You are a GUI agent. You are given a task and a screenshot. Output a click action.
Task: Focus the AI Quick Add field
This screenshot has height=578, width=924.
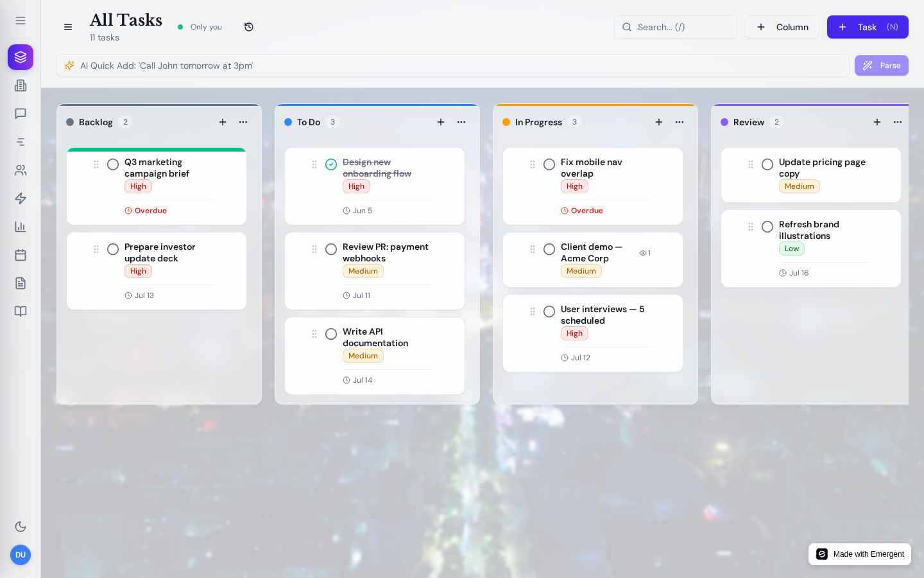point(453,66)
